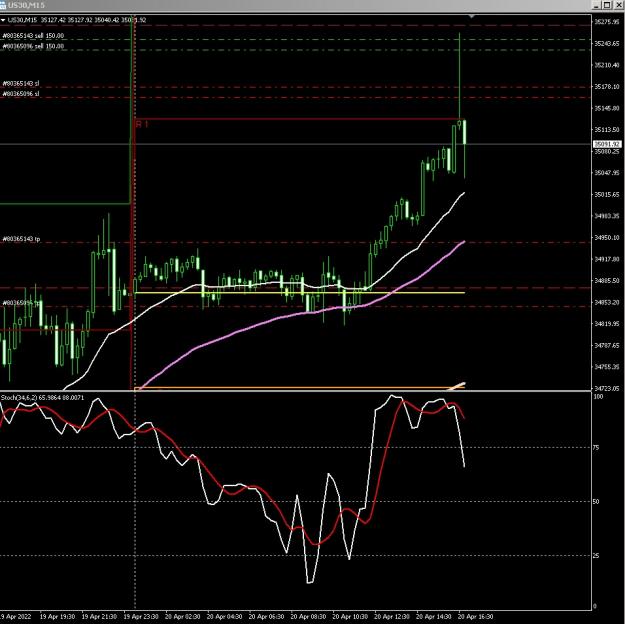Click the 35113.50 price scale label
The image size is (625, 624).
point(607,130)
